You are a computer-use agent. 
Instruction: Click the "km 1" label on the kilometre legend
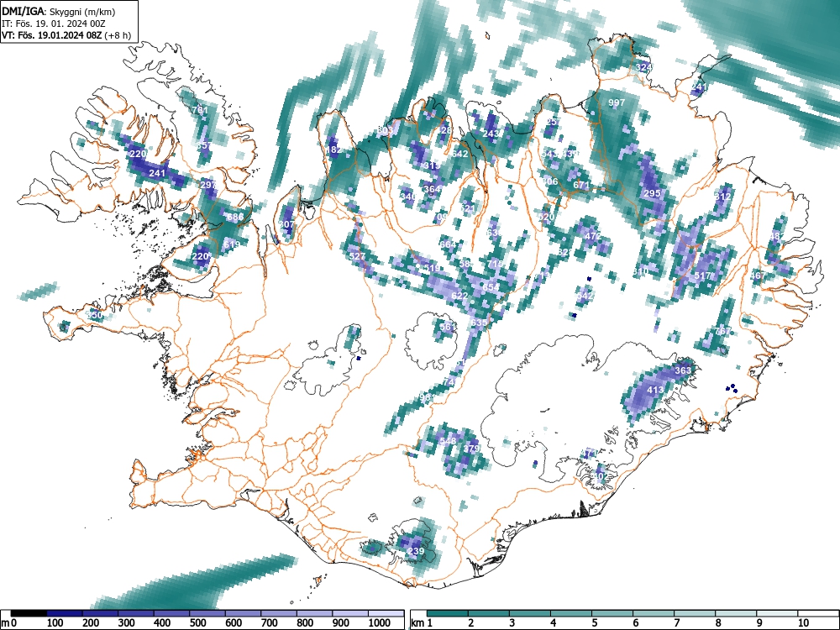click(x=422, y=622)
